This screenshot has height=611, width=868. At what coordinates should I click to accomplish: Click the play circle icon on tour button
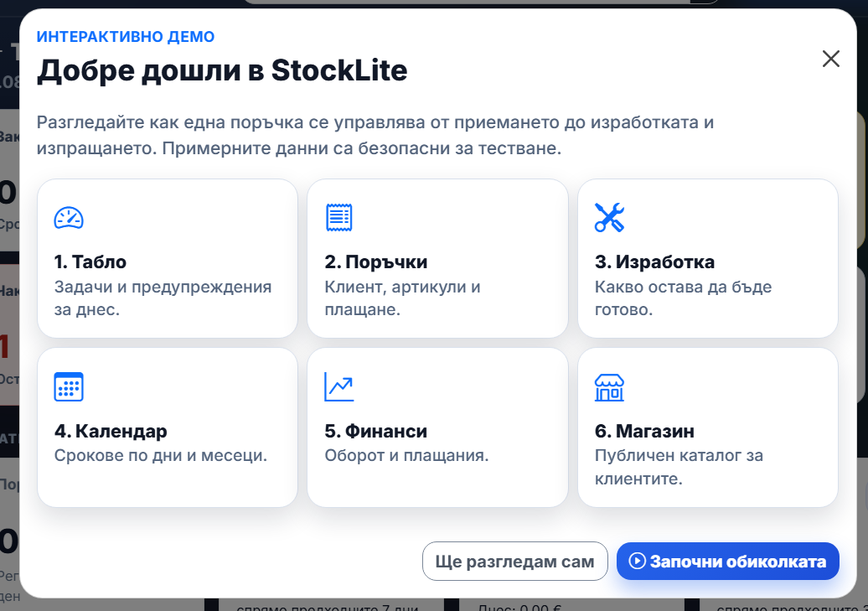[x=637, y=562]
